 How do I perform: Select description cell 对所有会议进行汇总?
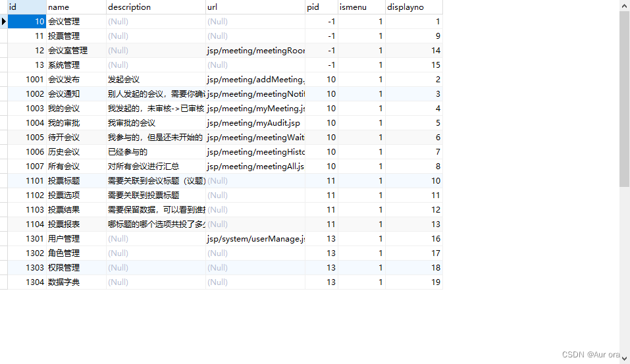coord(156,167)
